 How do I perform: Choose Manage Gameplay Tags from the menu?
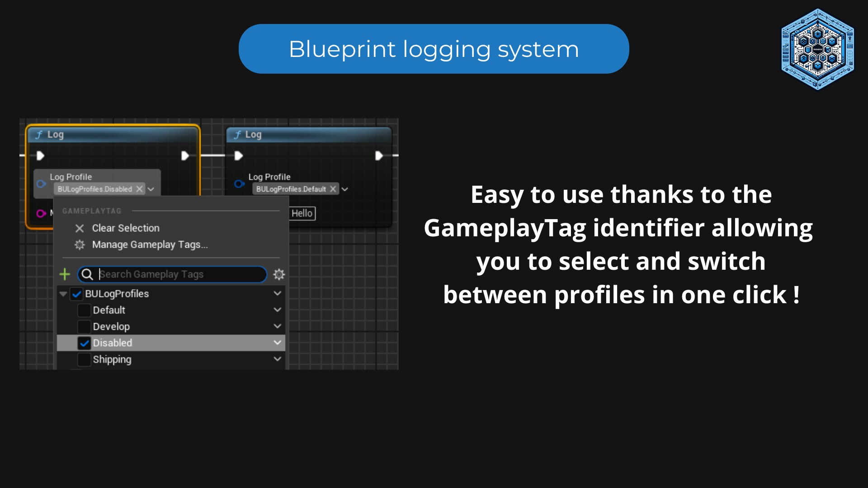[150, 244]
